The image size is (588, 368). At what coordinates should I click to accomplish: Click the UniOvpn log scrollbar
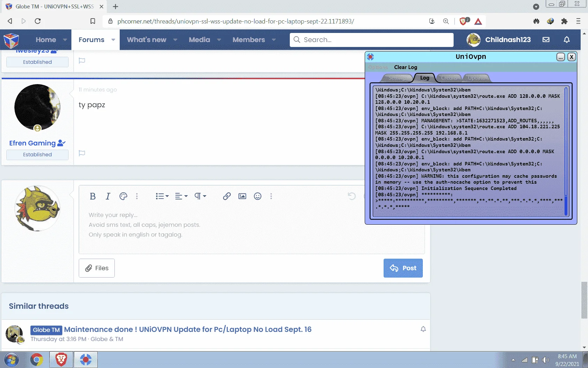click(x=566, y=151)
